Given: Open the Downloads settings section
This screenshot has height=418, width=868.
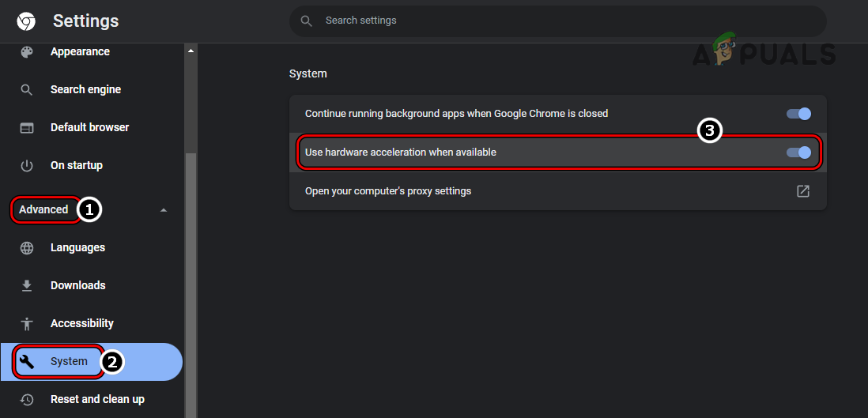Looking at the screenshot, I should point(77,285).
